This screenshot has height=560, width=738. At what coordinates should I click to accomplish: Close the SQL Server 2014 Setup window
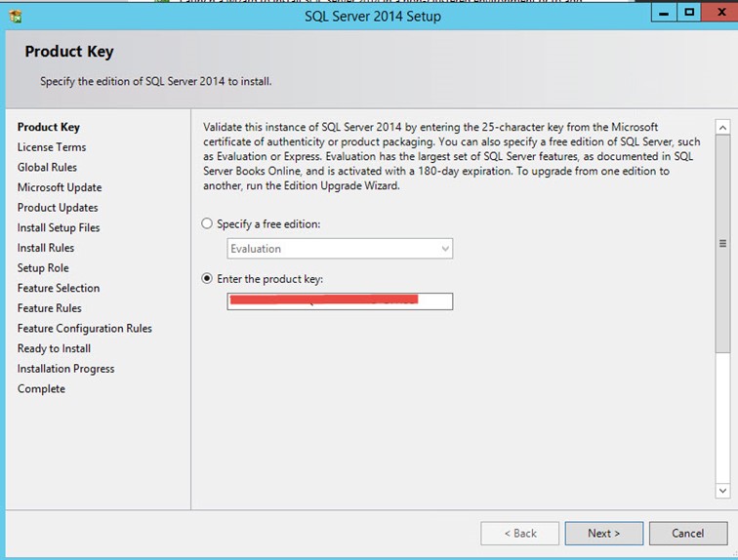coord(718,13)
